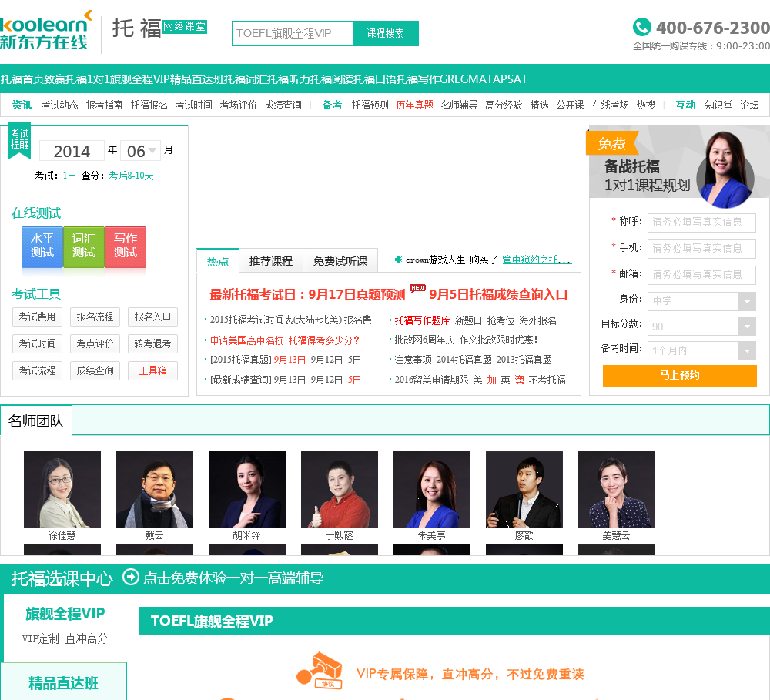Click the NEW badge beside exam headline
This screenshot has height=700, width=770.
pyautogui.click(x=417, y=288)
